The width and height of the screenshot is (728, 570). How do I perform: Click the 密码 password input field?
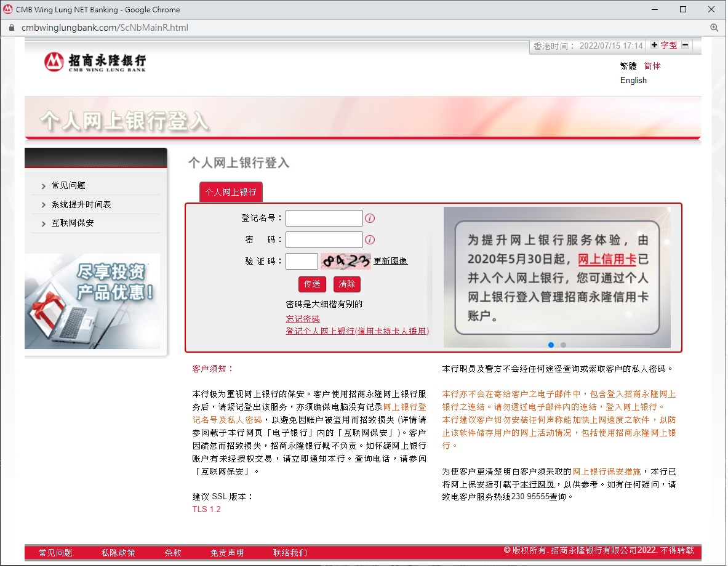click(324, 239)
